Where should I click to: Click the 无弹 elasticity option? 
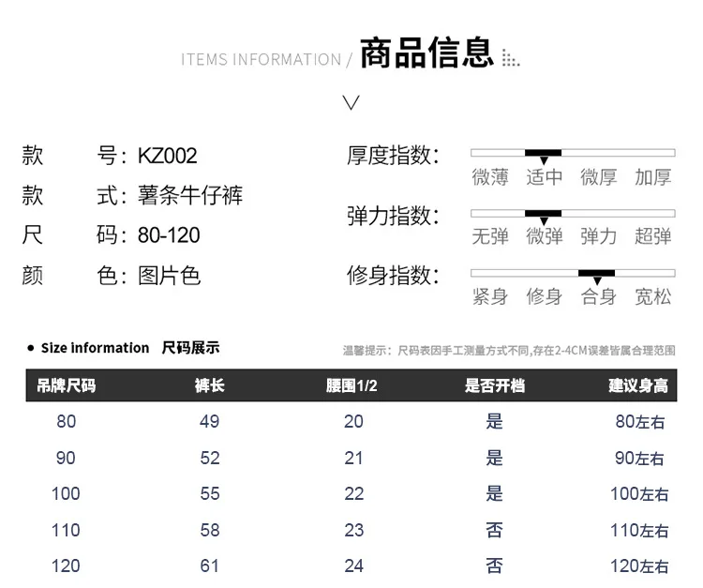point(490,236)
